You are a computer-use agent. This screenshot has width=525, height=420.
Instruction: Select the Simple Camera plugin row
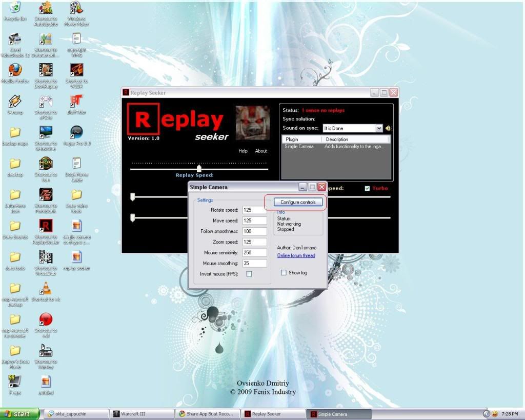point(336,147)
